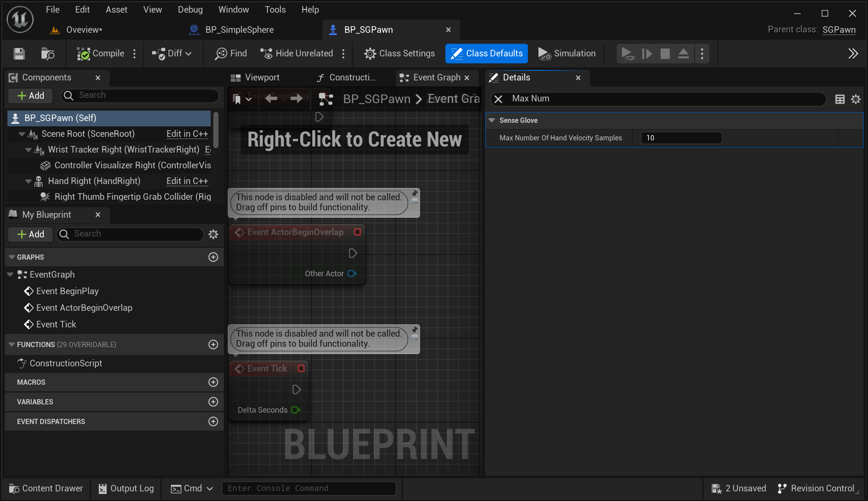The width and height of the screenshot is (868, 501).
Task: Open the Diff dropdown
Action: [x=172, y=53]
